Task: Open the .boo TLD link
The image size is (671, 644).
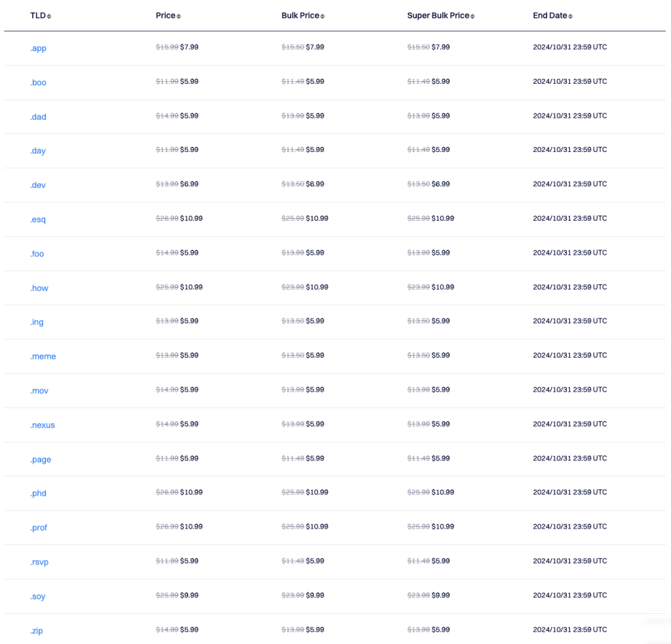Action: click(x=38, y=83)
